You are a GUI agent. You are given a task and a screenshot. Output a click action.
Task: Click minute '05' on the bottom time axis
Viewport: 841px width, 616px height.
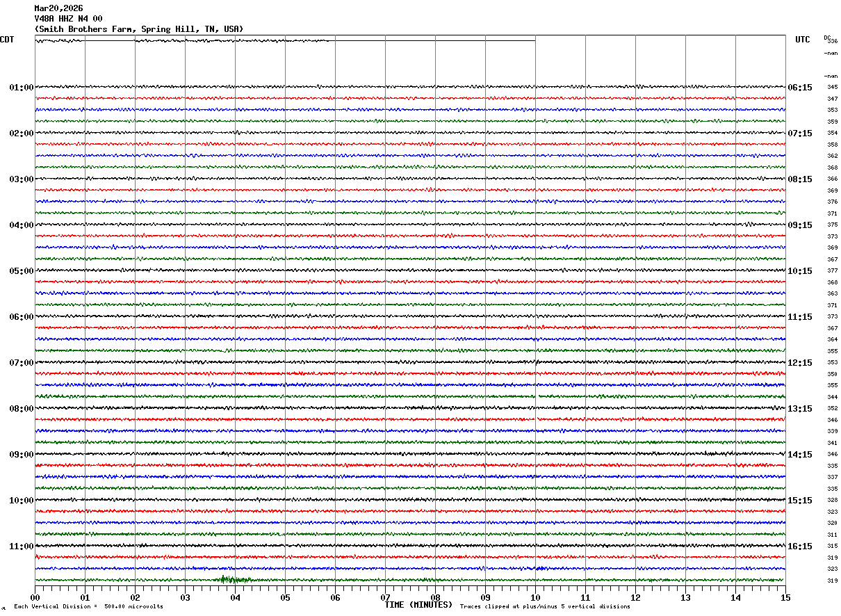click(285, 597)
